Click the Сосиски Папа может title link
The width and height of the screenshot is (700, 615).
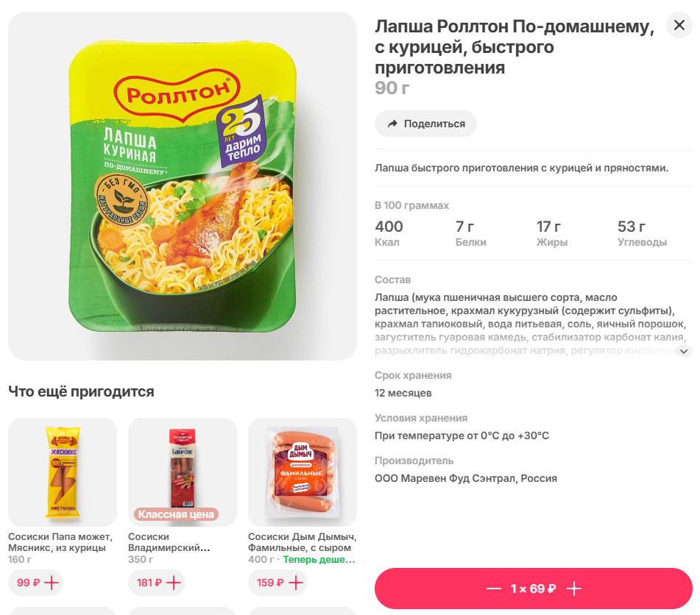60,542
